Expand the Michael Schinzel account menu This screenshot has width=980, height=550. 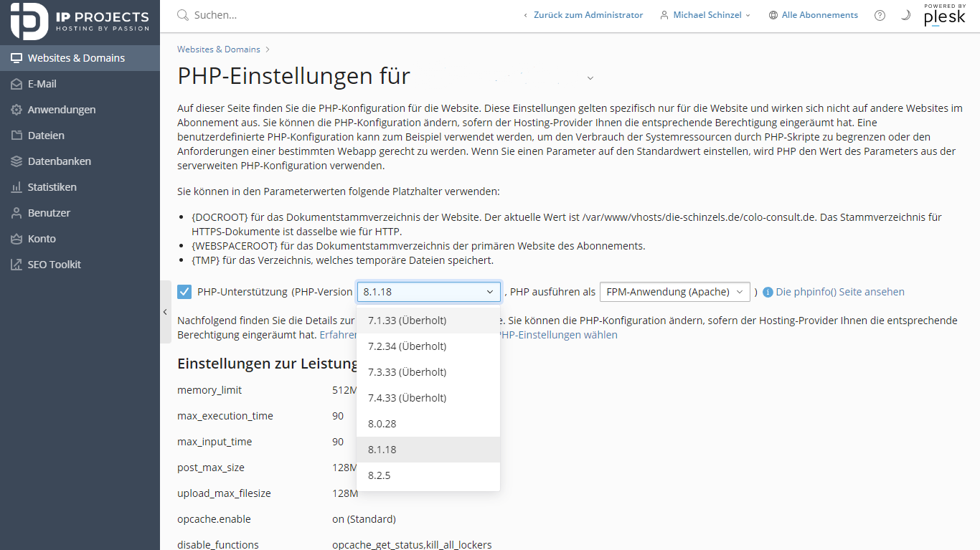[x=705, y=14]
